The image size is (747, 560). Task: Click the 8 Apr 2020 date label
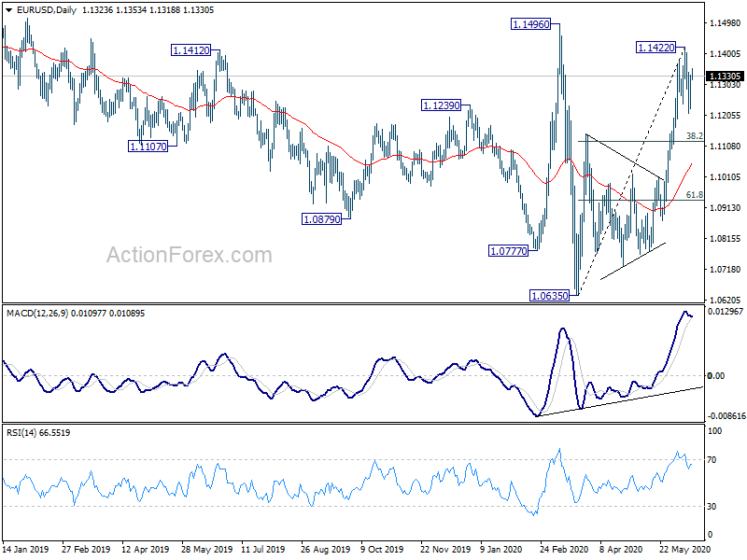(x=621, y=549)
